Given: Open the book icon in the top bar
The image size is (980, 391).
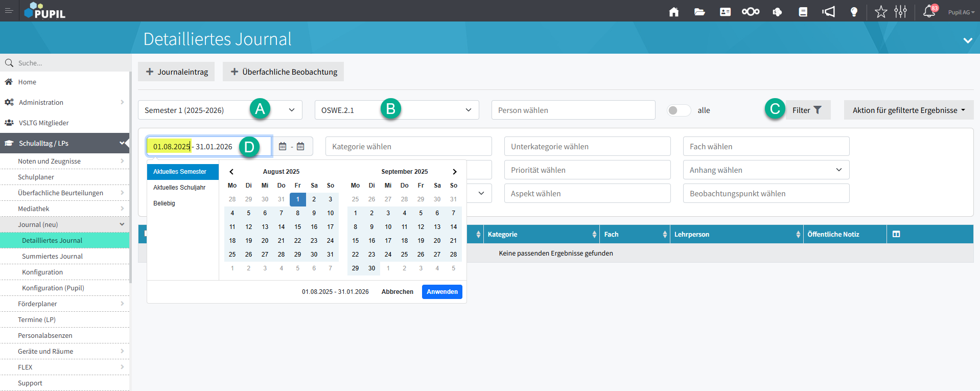Looking at the screenshot, I should coord(803,12).
